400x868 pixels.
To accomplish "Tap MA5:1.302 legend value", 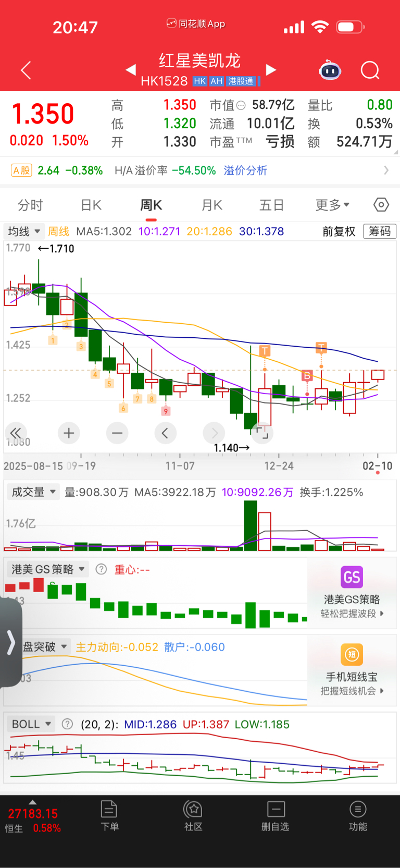I will 104,231.
